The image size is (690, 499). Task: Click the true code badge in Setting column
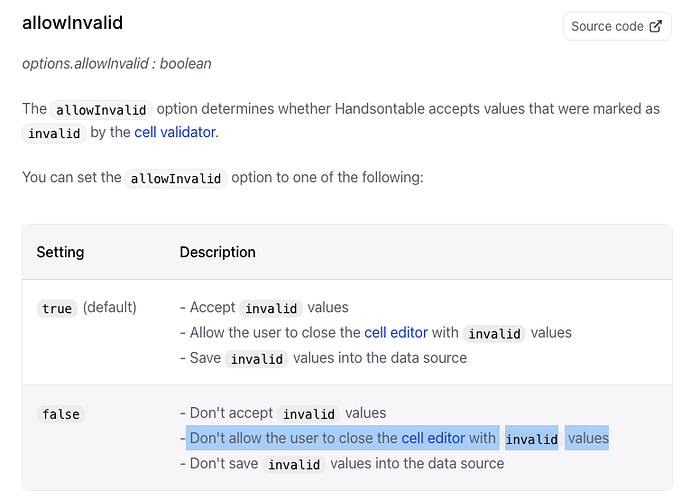point(57,308)
